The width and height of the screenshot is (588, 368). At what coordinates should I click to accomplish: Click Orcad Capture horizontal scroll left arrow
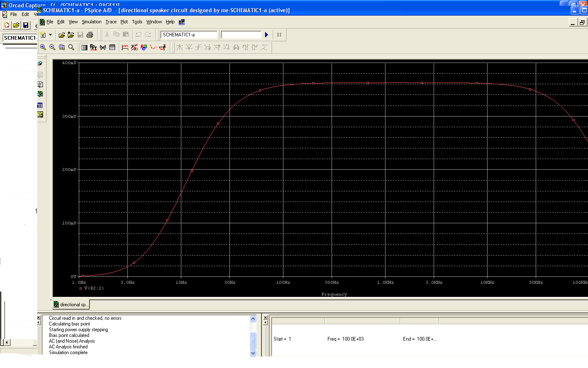click(x=7, y=342)
